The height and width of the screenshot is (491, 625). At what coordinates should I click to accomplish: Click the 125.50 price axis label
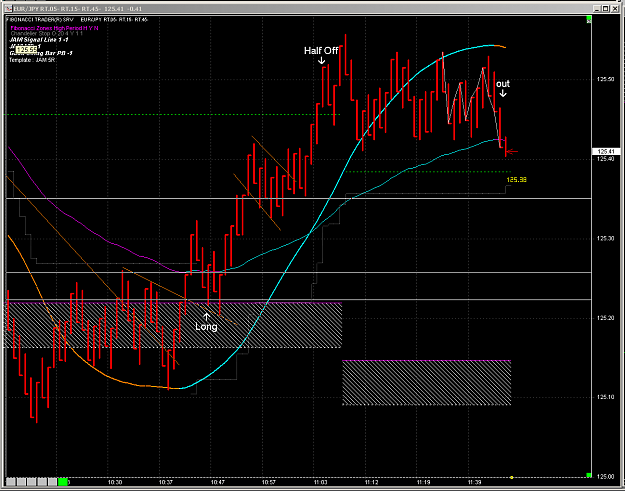coord(605,79)
